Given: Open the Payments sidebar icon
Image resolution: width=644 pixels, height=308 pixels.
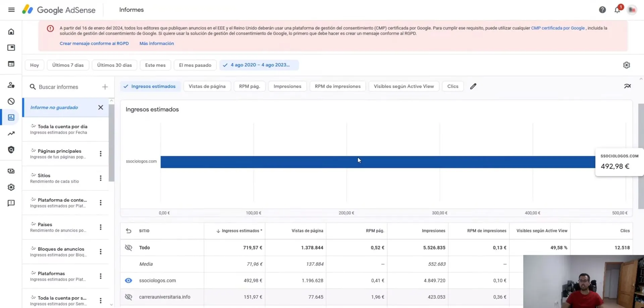Looking at the screenshot, I should (11, 171).
